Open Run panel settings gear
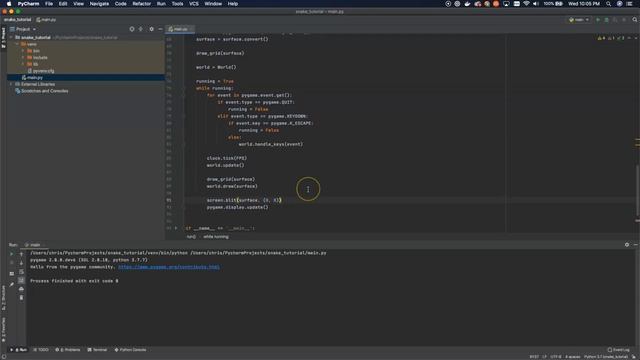The height and width of the screenshot is (360, 640). pyautogui.click(x=627, y=244)
